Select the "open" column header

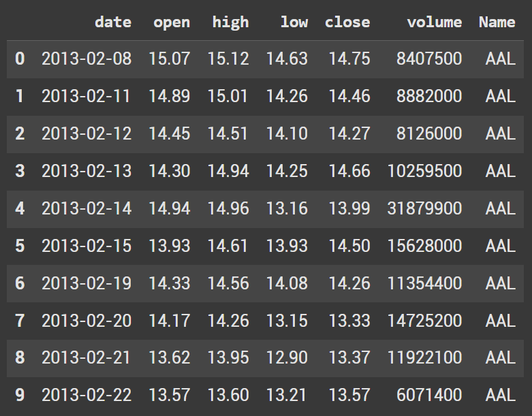point(172,22)
